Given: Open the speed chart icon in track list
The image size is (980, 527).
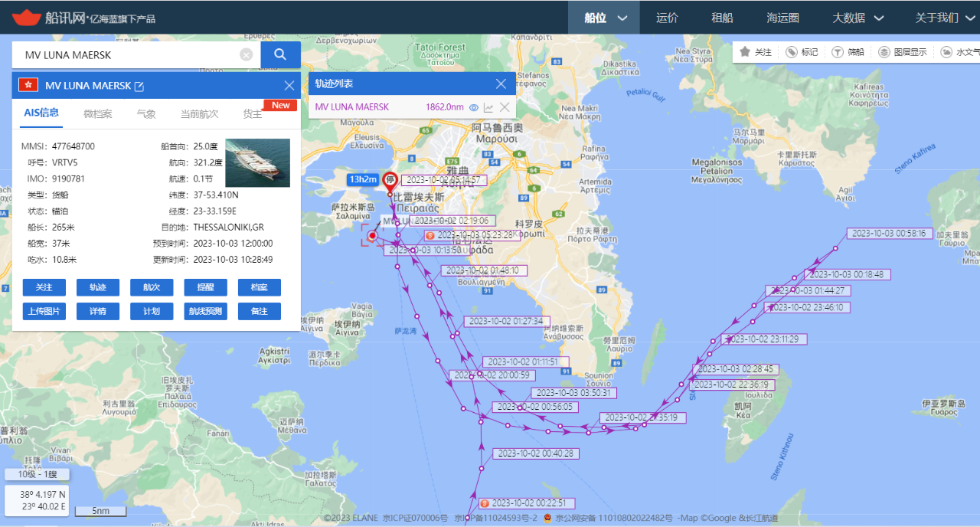Looking at the screenshot, I should click(x=488, y=107).
